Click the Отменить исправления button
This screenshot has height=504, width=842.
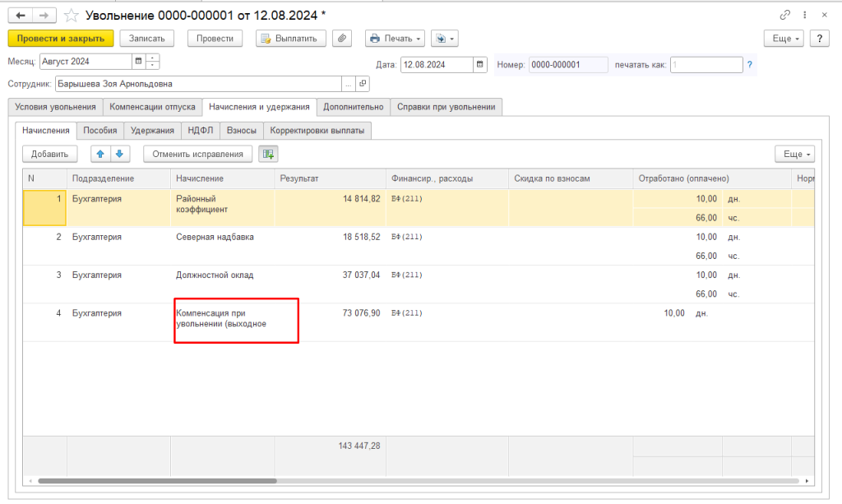point(197,154)
